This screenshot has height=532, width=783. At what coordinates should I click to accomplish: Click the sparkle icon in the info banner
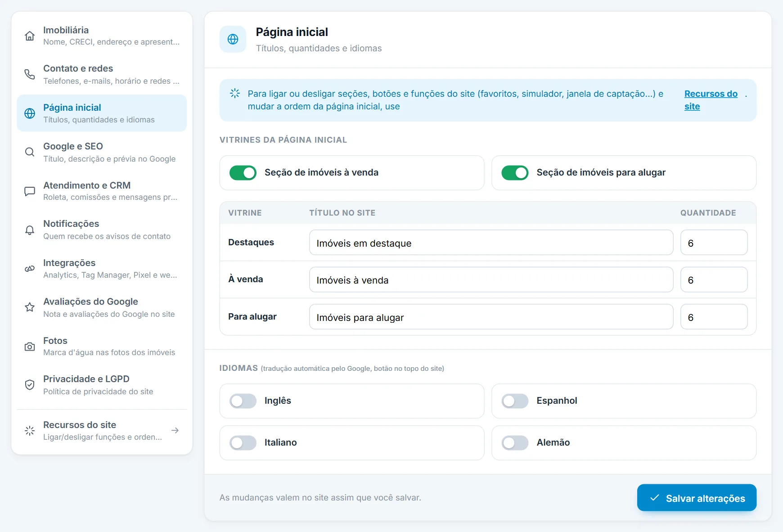(235, 93)
